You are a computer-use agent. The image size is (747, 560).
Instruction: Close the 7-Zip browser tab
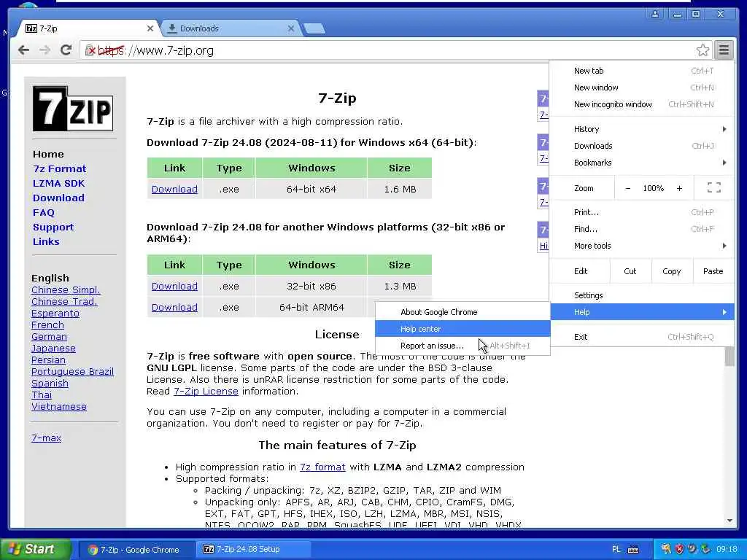click(x=150, y=28)
